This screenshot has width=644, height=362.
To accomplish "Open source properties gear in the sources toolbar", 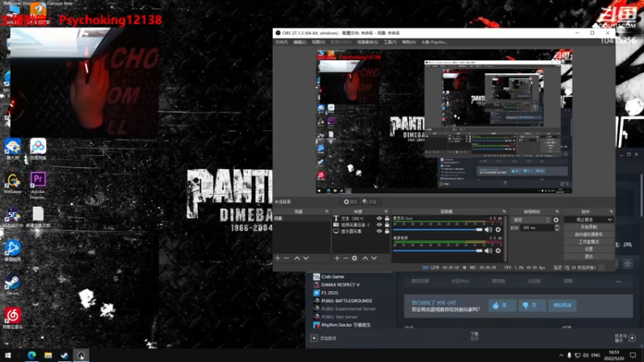I will 354,258.
